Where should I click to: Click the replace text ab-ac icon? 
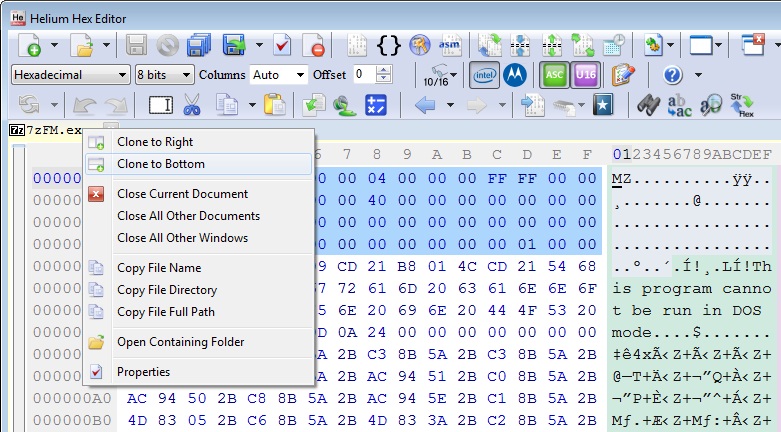coord(679,105)
